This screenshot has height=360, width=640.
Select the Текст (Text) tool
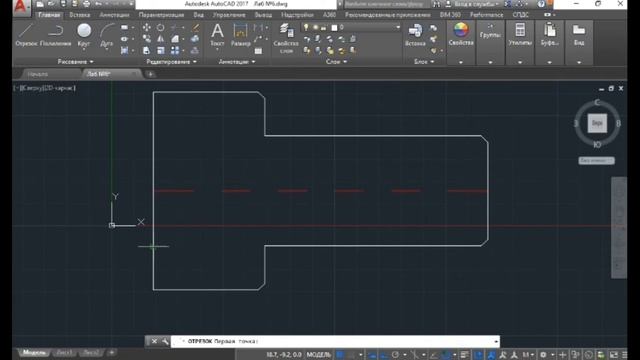point(217,34)
